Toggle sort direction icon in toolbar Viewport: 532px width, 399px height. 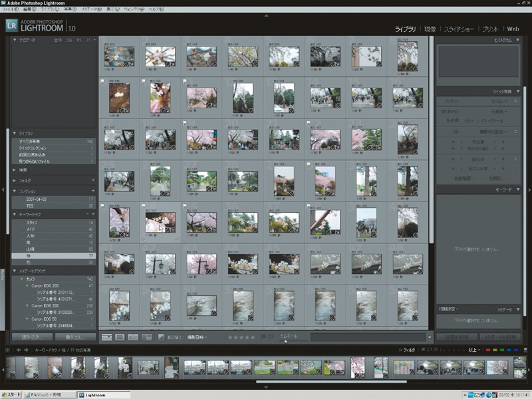click(162, 338)
